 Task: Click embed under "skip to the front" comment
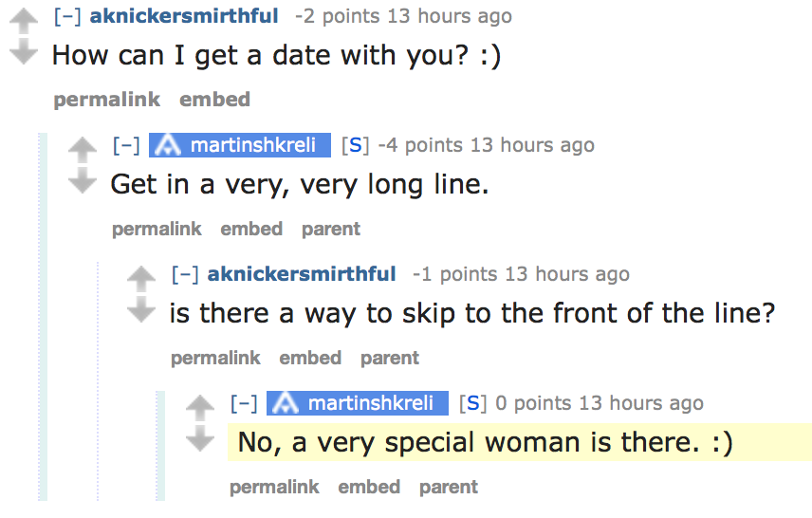pyautogui.click(x=310, y=358)
